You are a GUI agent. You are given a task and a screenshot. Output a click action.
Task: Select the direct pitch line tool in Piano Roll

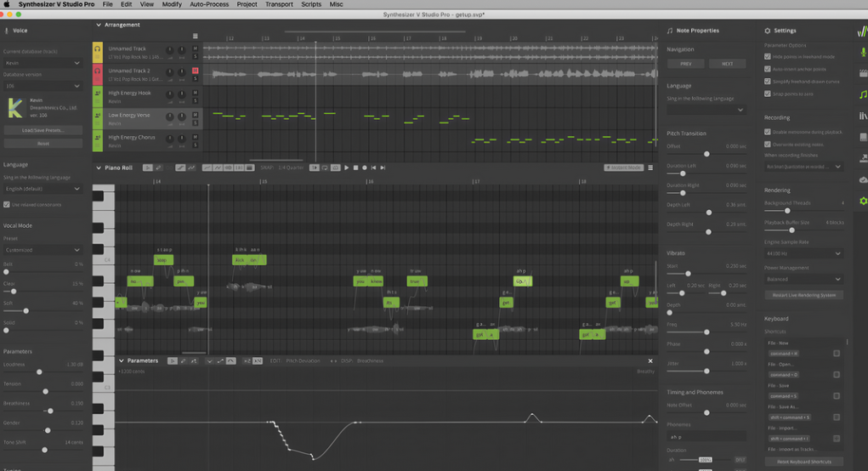(x=180, y=167)
